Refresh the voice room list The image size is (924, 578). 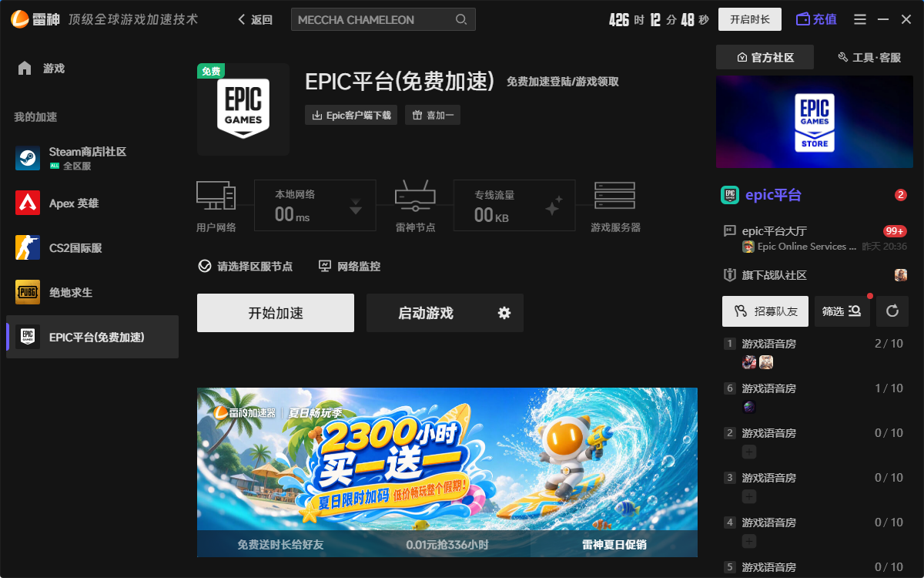tap(892, 311)
